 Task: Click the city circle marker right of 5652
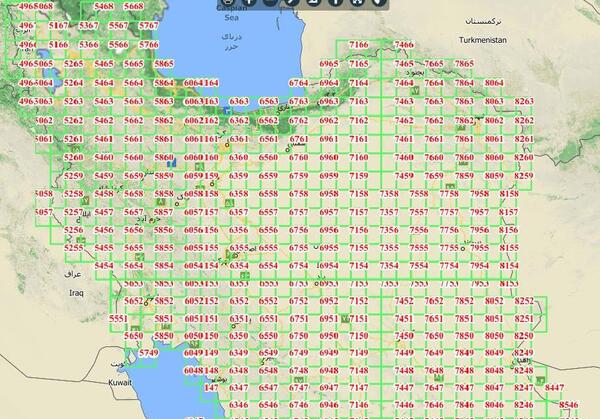point(146,303)
